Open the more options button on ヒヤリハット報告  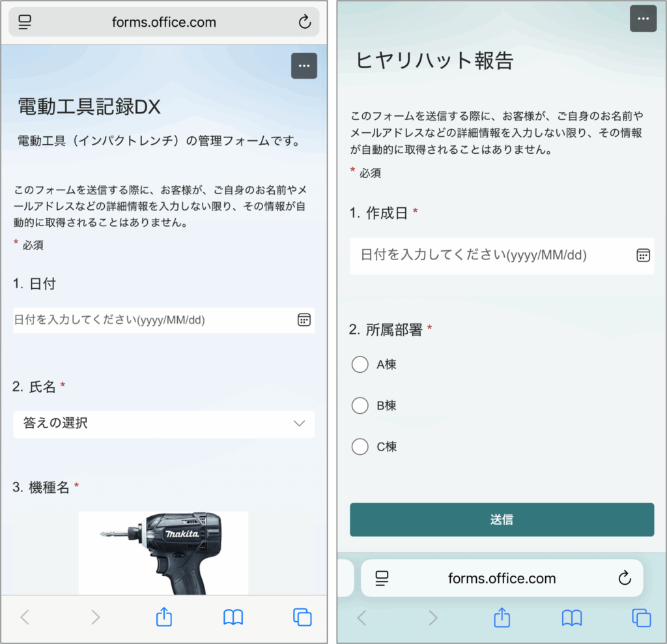click(643, 18)
